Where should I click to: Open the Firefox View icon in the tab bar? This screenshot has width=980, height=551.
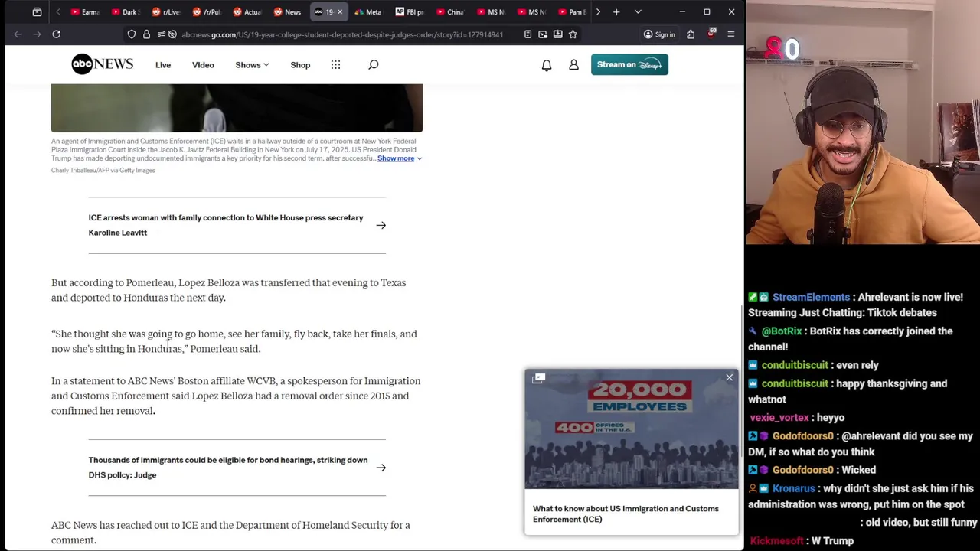click(37, 11)
